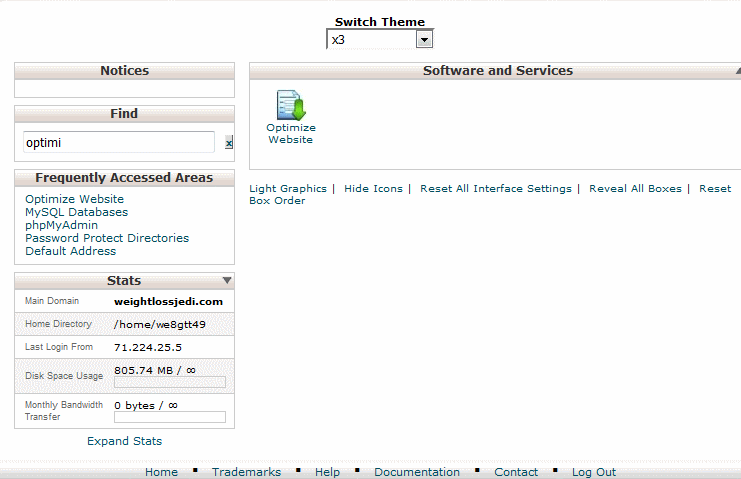
Task: Open the Optimize Website icon
Action: pos(291,105)
